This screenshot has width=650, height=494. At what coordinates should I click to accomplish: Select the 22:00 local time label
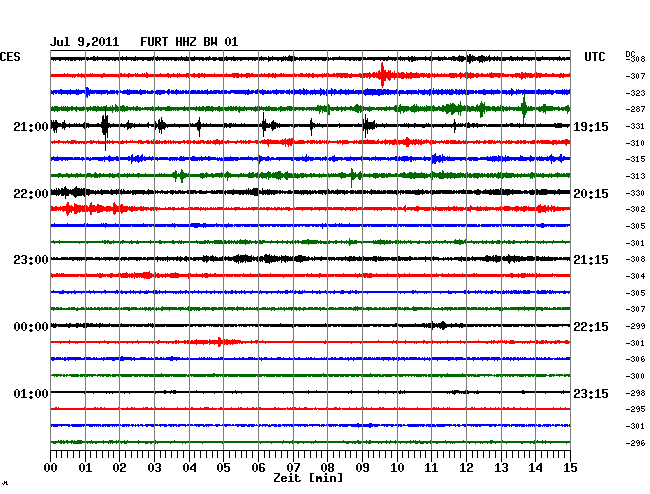[31, 194]
